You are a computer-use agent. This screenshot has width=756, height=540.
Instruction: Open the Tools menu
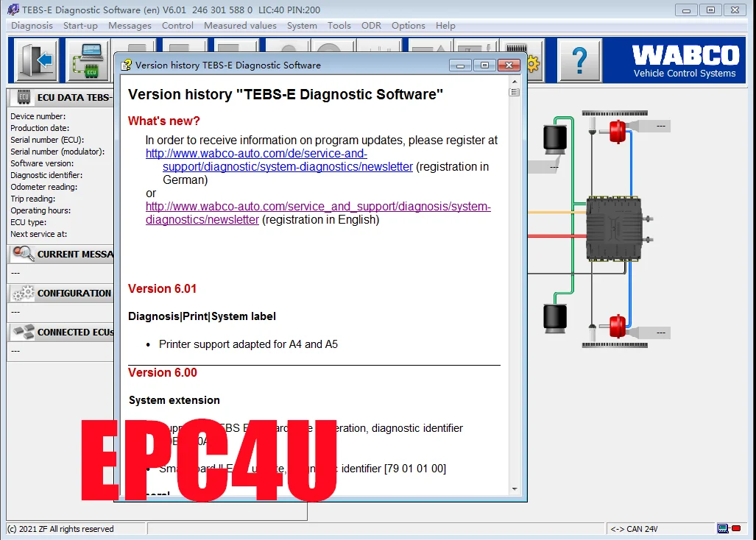(x=339, y=26)
